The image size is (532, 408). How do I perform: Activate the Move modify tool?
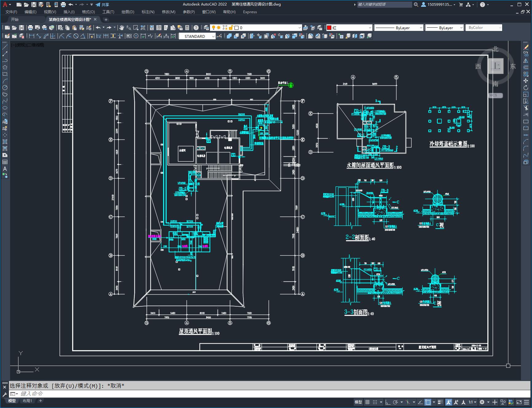click(526, 81)
